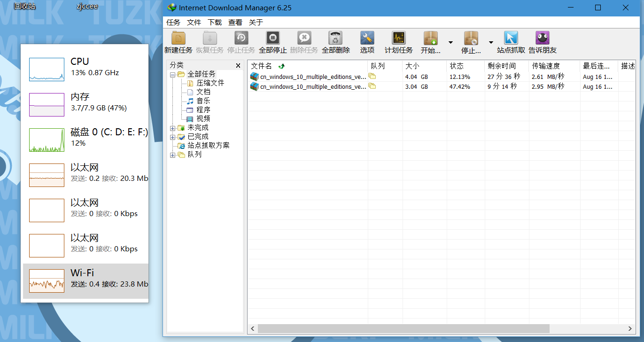This screenshot has width=644, height=342.
Task: Click the zjccee desktop icon
Action: click(x=87, y=6)
